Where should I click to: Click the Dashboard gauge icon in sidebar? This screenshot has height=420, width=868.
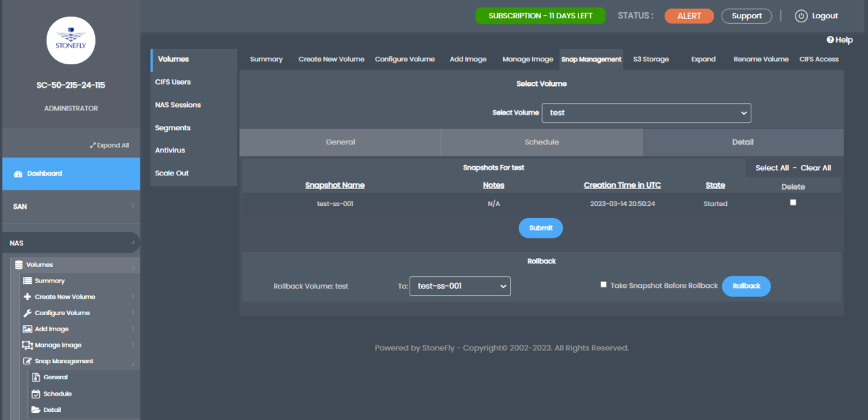pos(17,173)
